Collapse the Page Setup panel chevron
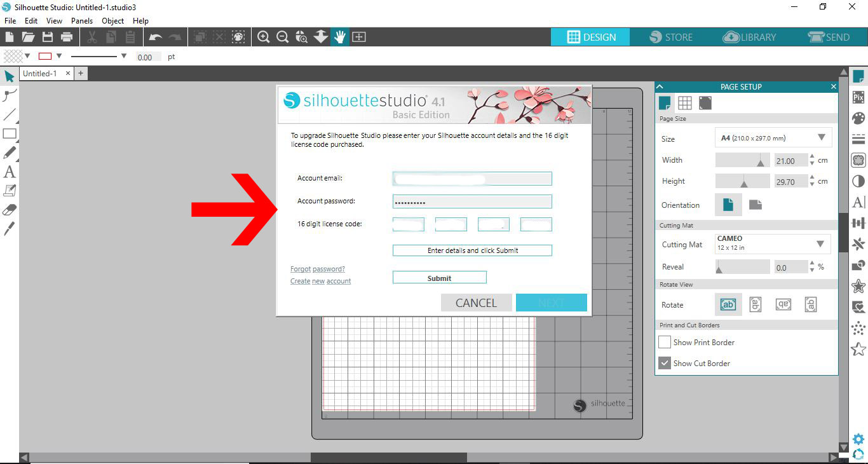 (660, 86)
